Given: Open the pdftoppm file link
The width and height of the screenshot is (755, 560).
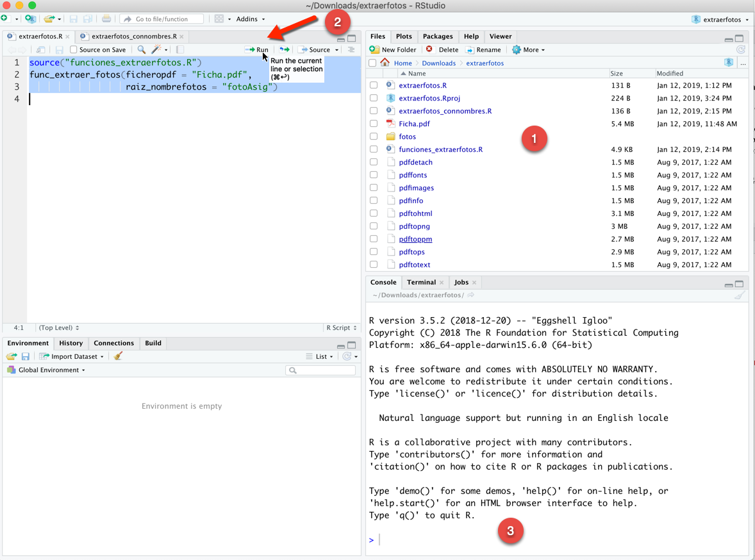Looking at the screenshot, I should click(415, 239).
